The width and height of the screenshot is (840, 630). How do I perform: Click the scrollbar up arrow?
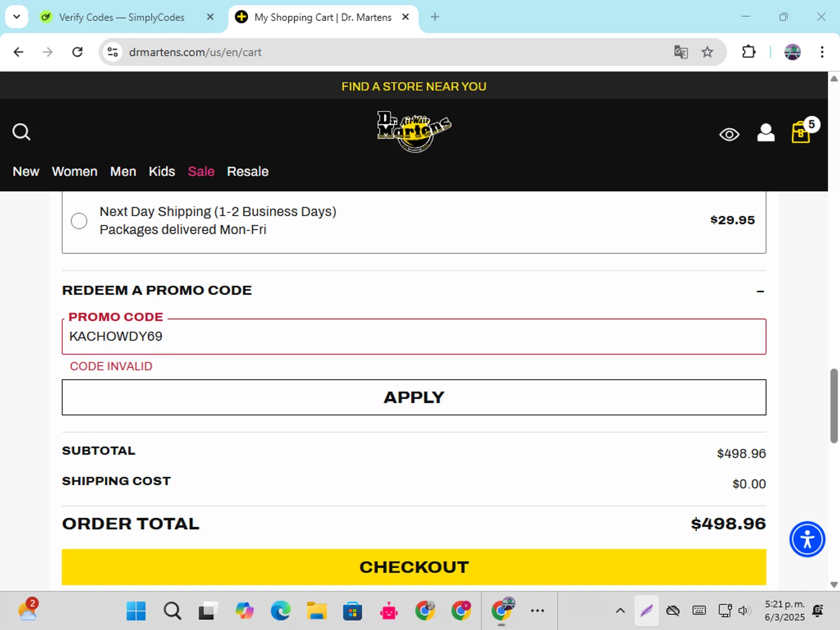click(834, 78)
